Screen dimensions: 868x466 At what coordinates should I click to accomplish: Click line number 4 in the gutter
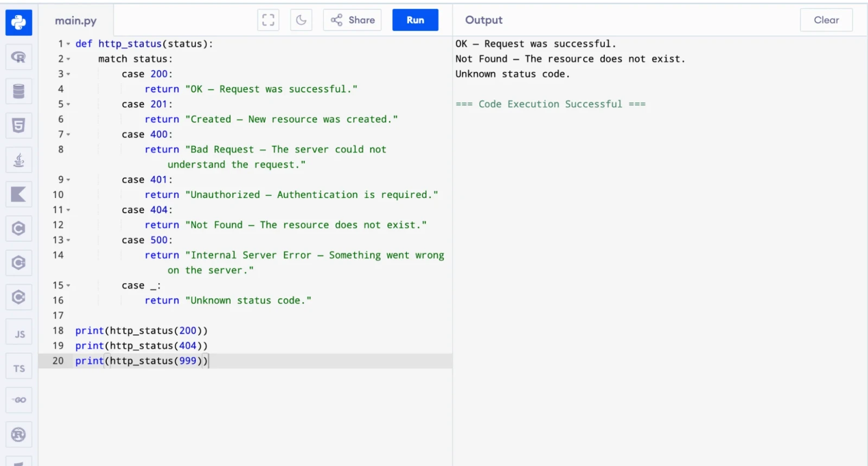(x=61, y=89)
